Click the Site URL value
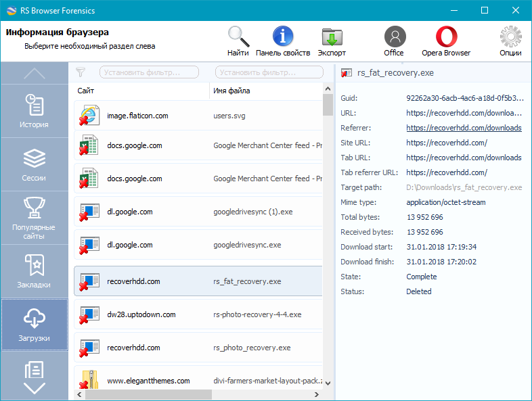The image size is (532, 401). (x=447, y=143)
